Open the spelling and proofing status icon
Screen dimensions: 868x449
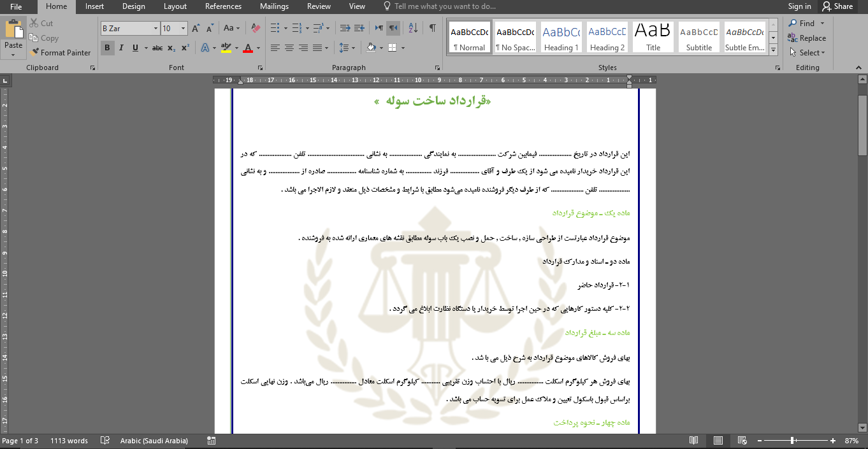(105, 441)
